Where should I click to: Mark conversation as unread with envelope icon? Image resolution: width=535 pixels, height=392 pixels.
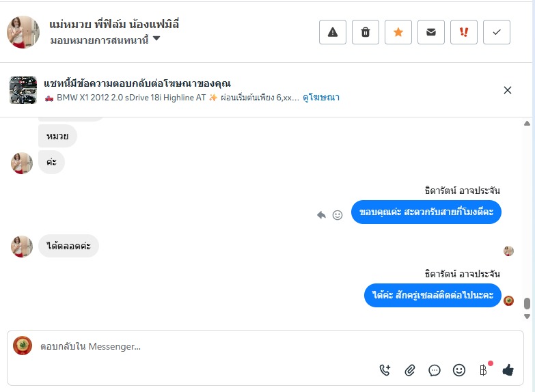tap(431, 32)
